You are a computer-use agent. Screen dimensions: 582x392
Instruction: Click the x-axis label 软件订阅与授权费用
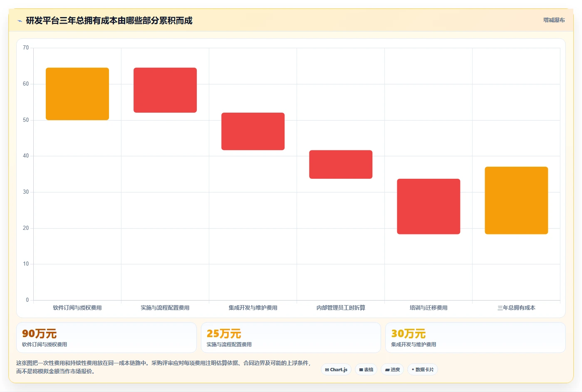(77, 308)
